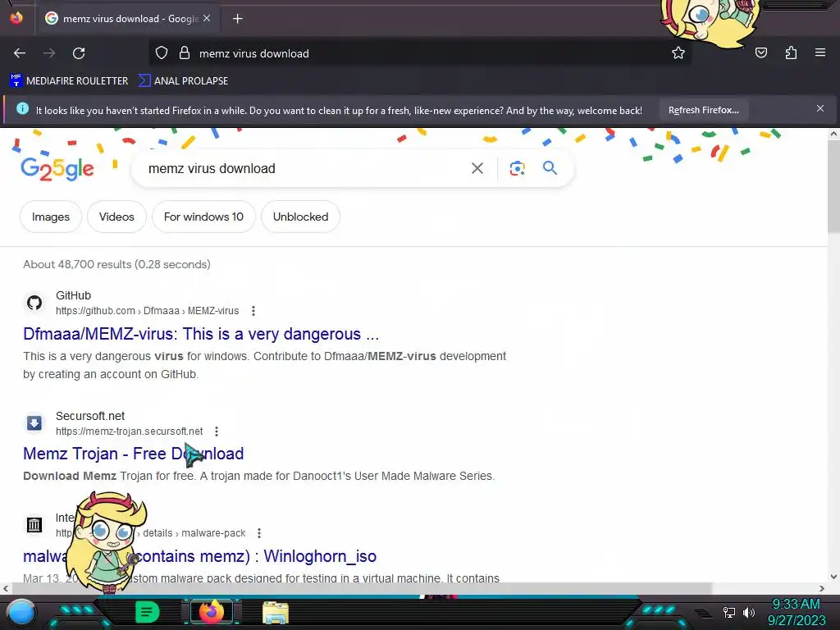The image size is (840, 630).
Task: Open the shield tracking protection icon
Action: coord(162,53)
